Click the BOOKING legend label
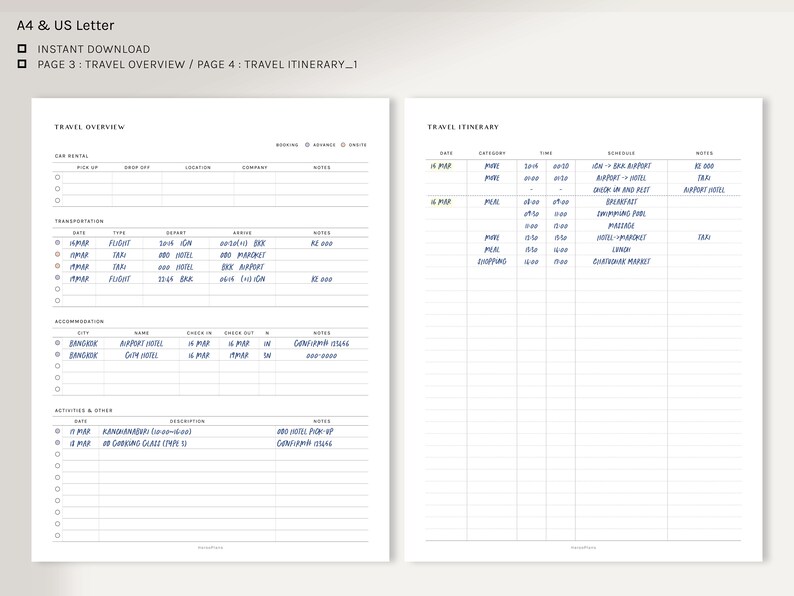Screen dimensions: 794x596 pos(287,145)
